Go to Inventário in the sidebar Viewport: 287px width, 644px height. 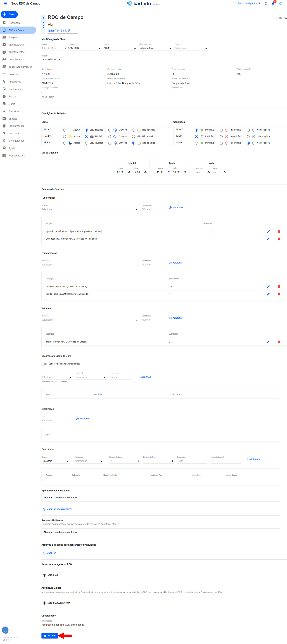click(14, 74)
